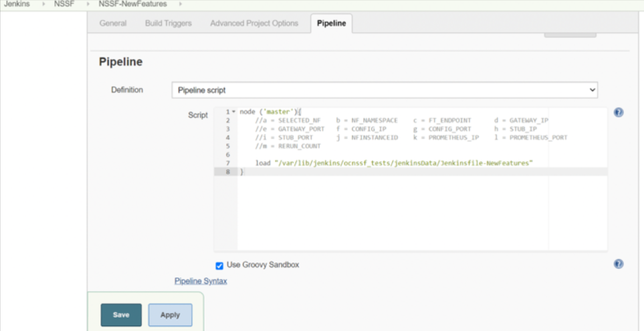Image resolution: width=644 pixels, height=331 pixels.
Task: Click inside the Script editor area
Action: [x=410, y=179]
